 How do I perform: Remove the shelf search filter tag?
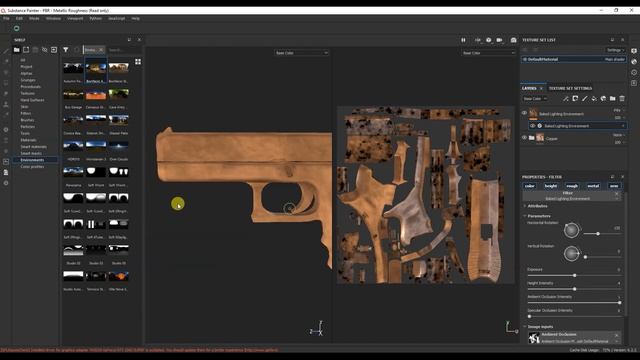101,50
